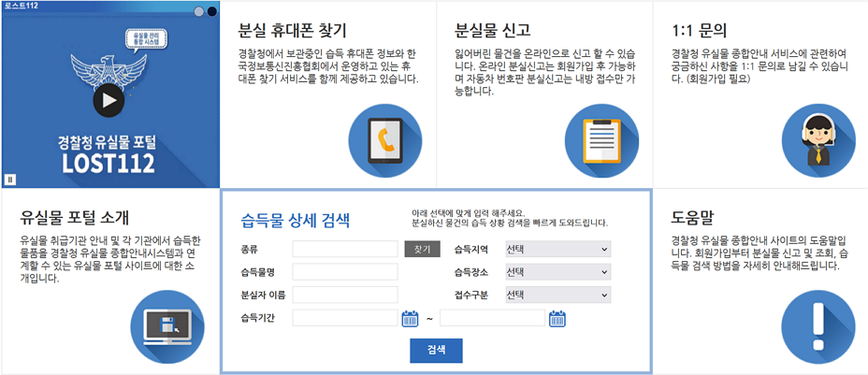Image resolution: width=868 pixels, height=375 pixels.
Task: Click the headset agent icon for 1:1 문의
Action: (818, 140)
